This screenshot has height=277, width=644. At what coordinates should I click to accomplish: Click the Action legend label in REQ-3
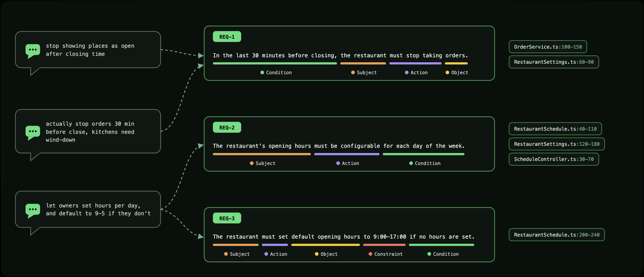(278, 254)
